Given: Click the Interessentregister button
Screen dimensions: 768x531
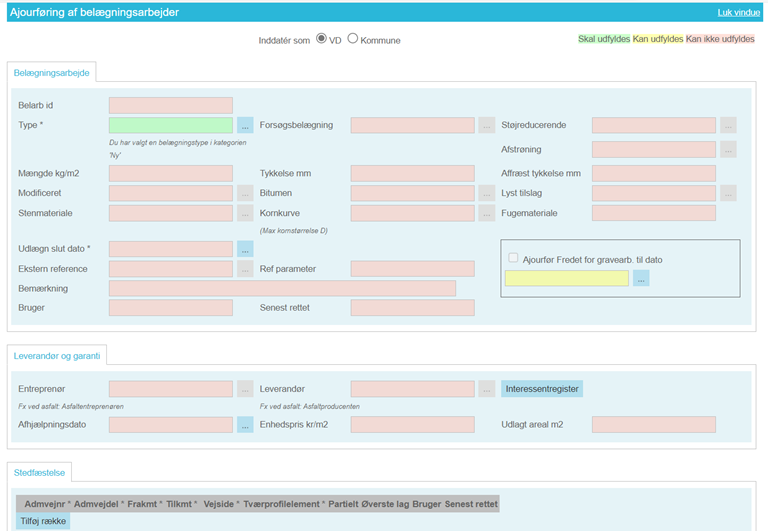Looking at the screenshot, I should (541, 389).
